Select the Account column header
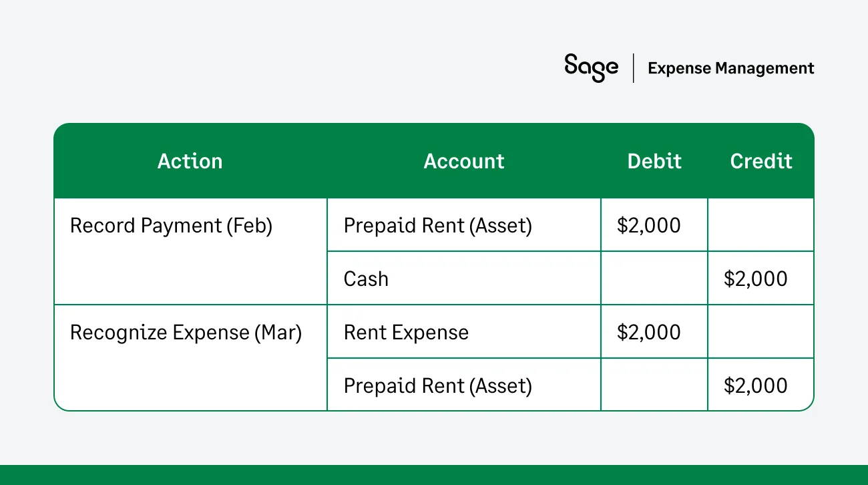Screen dimensions: 868x485 point(464,161)
